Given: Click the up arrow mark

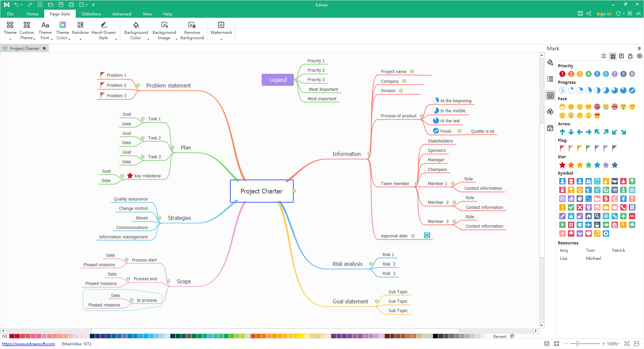Looking at the screenshot, I should click(x=562, y=132).
